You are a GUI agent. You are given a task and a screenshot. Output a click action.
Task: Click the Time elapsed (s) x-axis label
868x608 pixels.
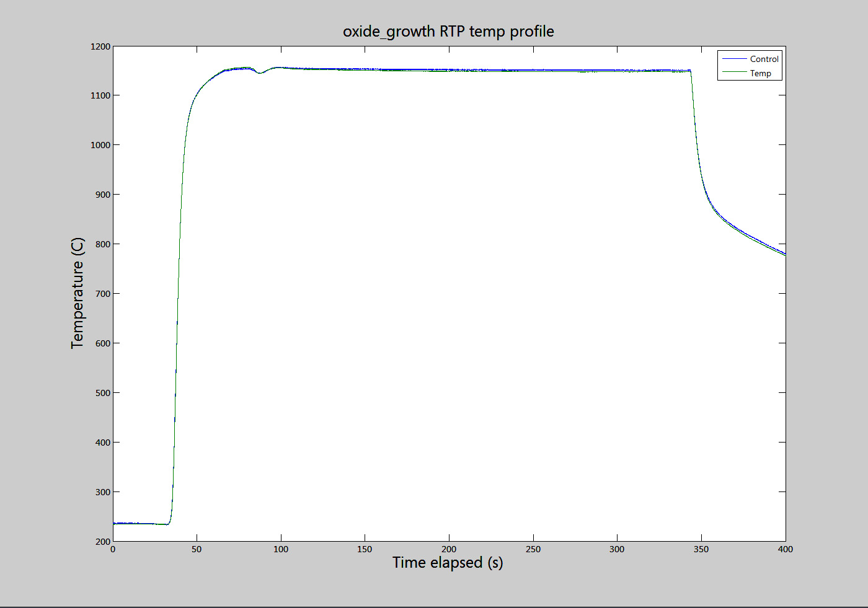click(448, 563)
